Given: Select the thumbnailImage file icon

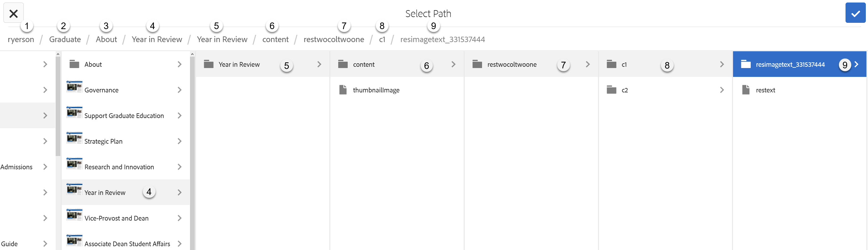Looking at the screenshot, I should (343, 90).
